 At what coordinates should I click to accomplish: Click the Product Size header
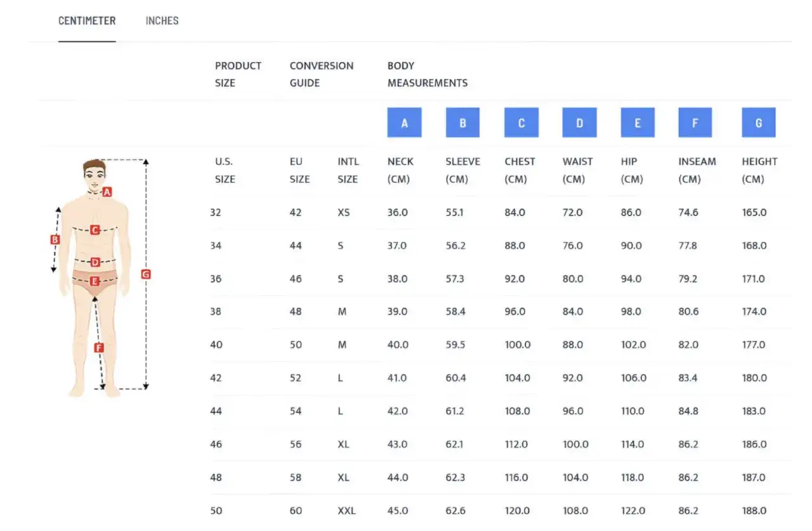[x=238, y=74]
